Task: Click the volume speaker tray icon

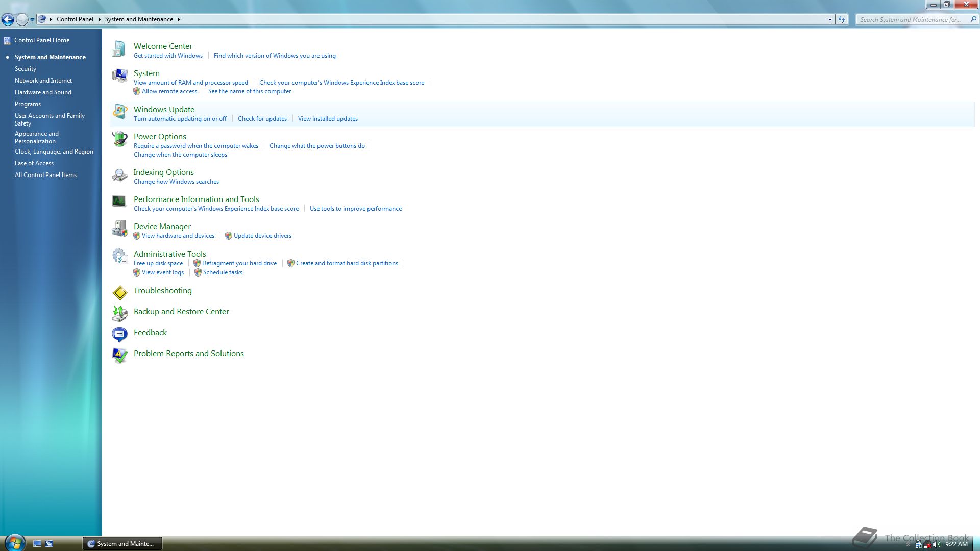Action: (937, 544)
